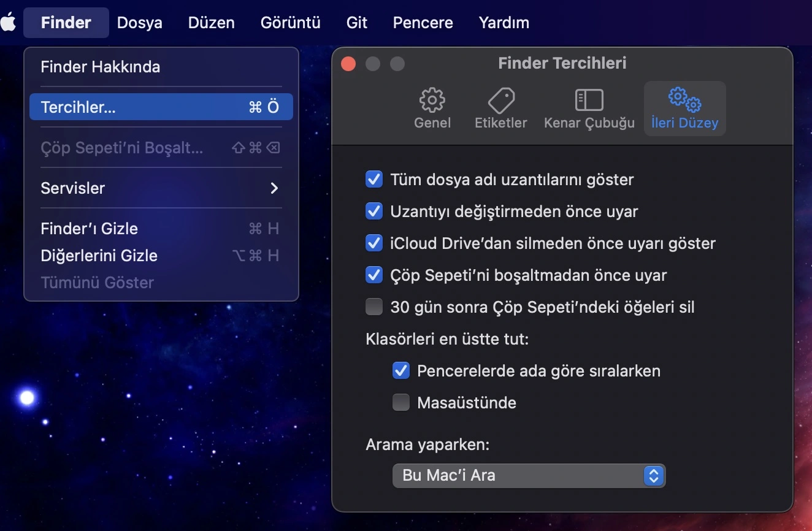The height and width of the screenshot is (531, 812).
Task: Open the Genel gear tab icon
Action: coord(432,99)
